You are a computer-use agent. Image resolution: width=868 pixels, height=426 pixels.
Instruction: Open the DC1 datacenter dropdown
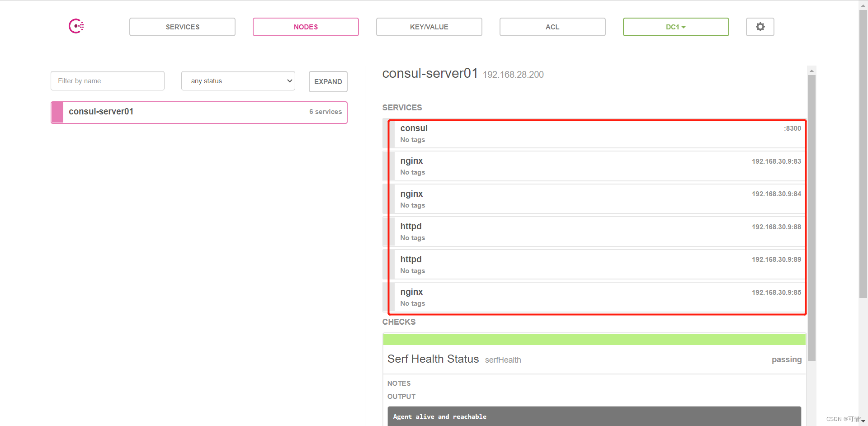pyautogui.click(x=676, y=27)
